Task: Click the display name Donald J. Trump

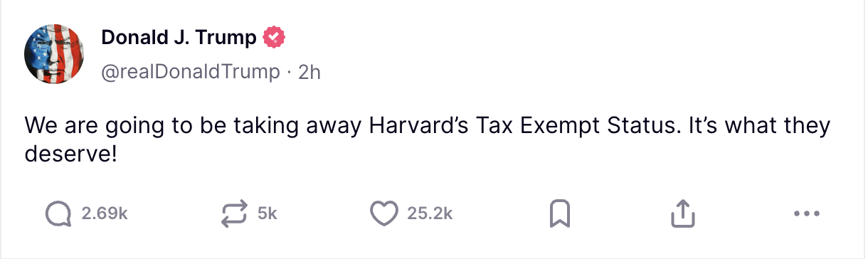Action: pos(179,37)
